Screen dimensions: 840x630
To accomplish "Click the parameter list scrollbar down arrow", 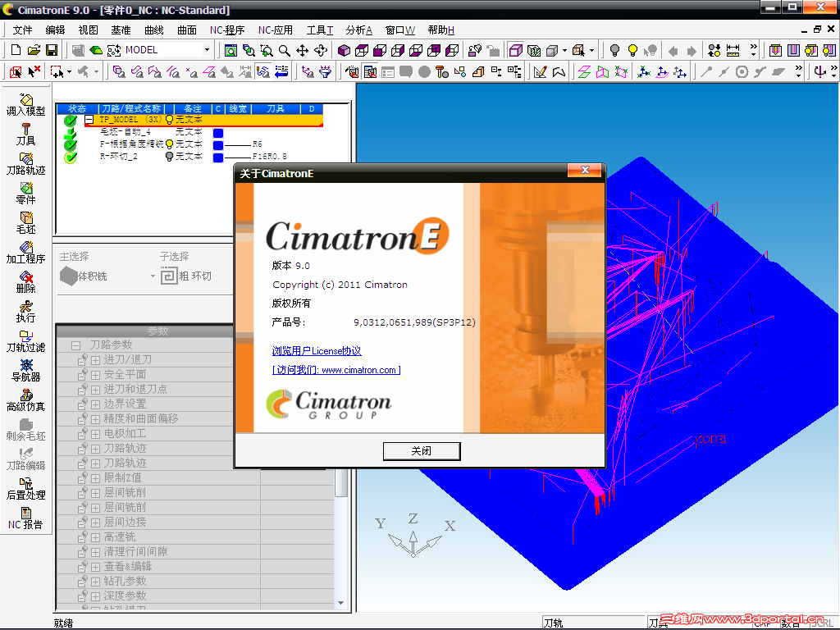I will point(340,603).
